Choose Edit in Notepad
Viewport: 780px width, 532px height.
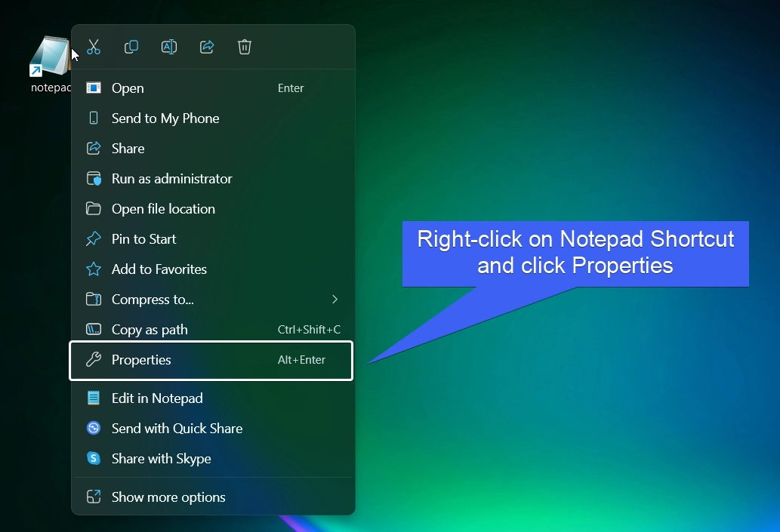(x=213, y=398)
